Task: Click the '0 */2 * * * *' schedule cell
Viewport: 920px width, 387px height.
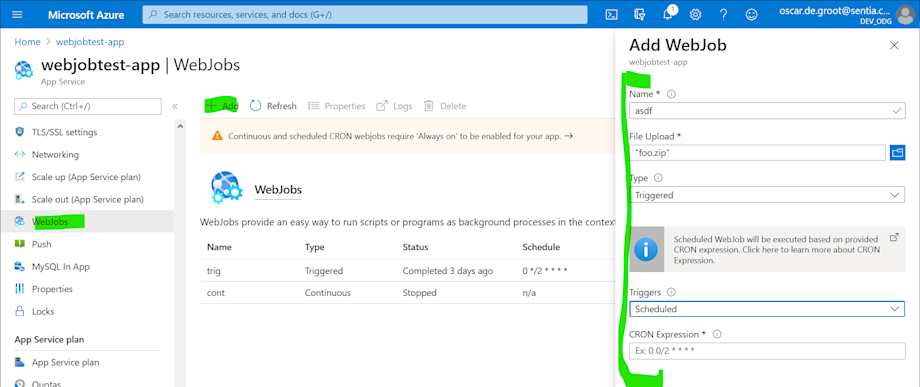Action: [544, 271]
